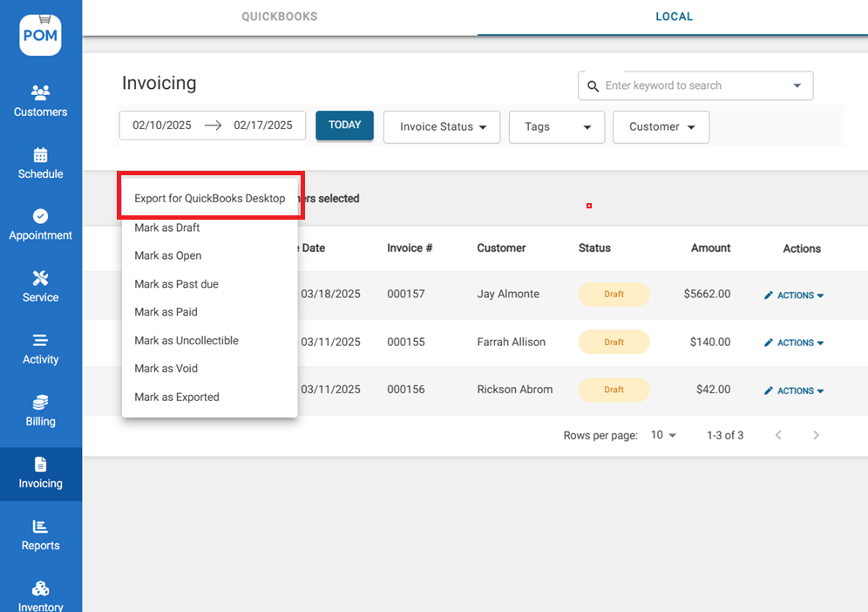
Task: Open the Reports chart icon
Action: (x=40, y=527)
